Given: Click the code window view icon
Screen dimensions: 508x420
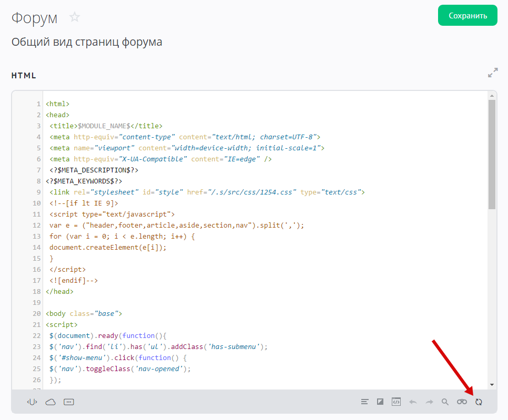Looking at the screenshot, I should 397,402.
